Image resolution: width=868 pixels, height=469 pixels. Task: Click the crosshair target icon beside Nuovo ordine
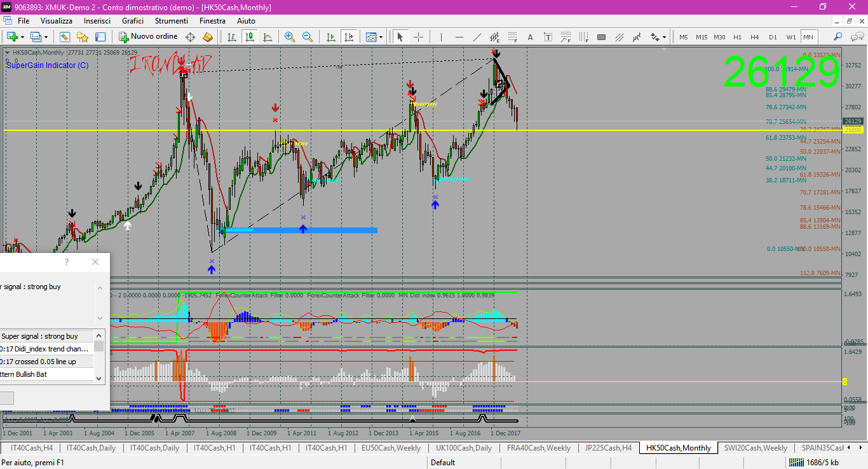coord(190,37)
